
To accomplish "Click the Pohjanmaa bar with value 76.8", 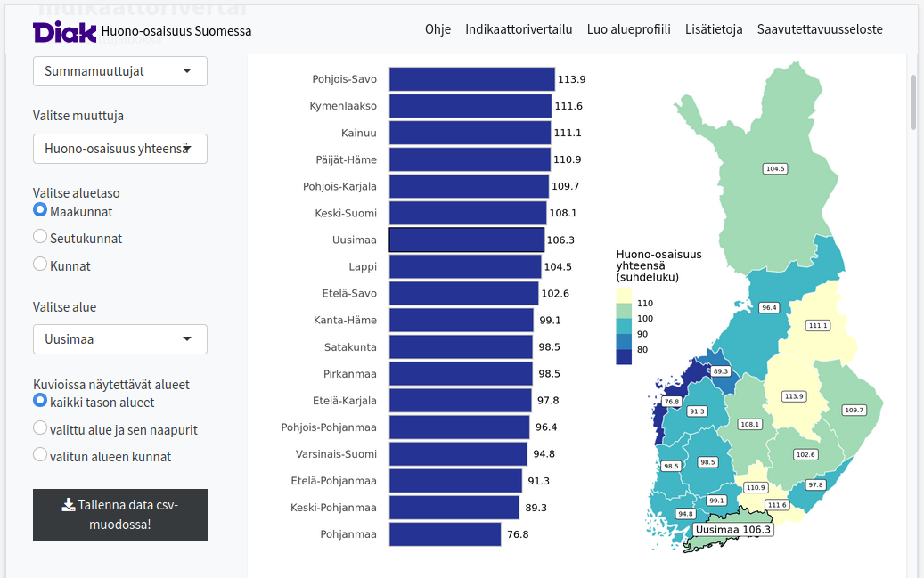I will pos(445,534).
